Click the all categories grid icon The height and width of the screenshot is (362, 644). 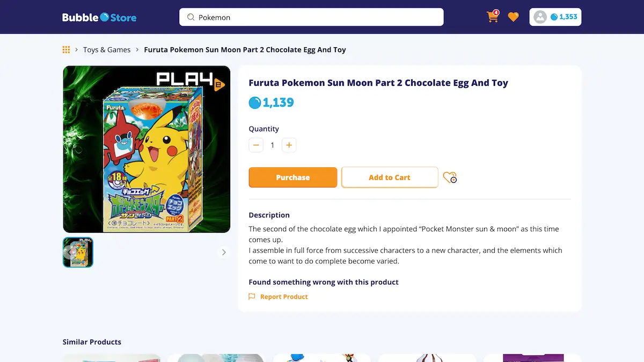(66, 50)
